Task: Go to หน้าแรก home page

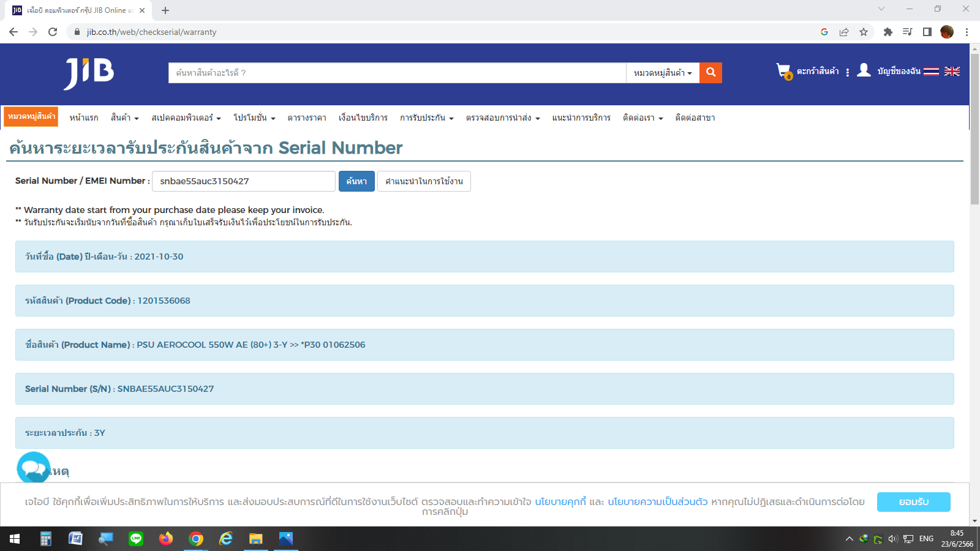Action: click(x=84, y=118)
